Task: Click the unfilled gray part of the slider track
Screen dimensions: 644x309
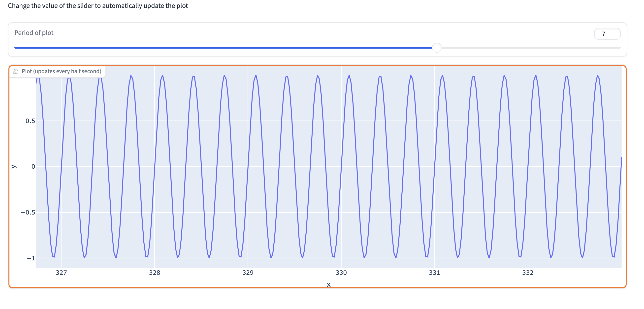Action: point(531,48)
